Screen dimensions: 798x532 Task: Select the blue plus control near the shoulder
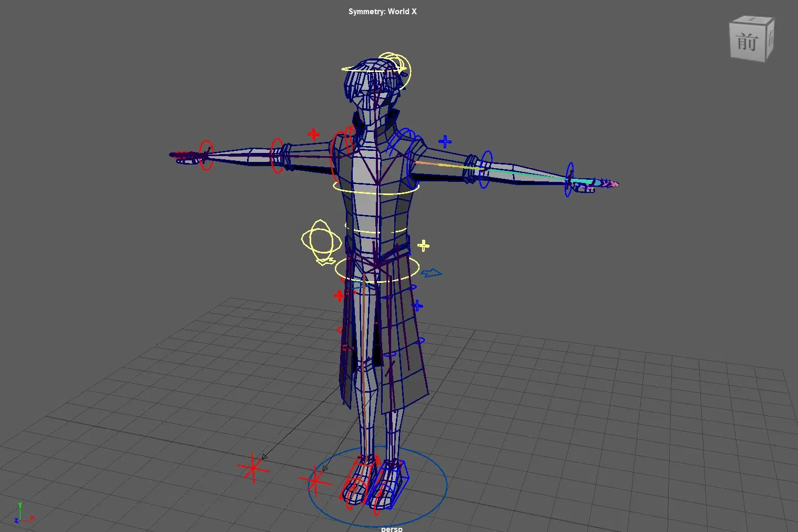tap(445, 141)
